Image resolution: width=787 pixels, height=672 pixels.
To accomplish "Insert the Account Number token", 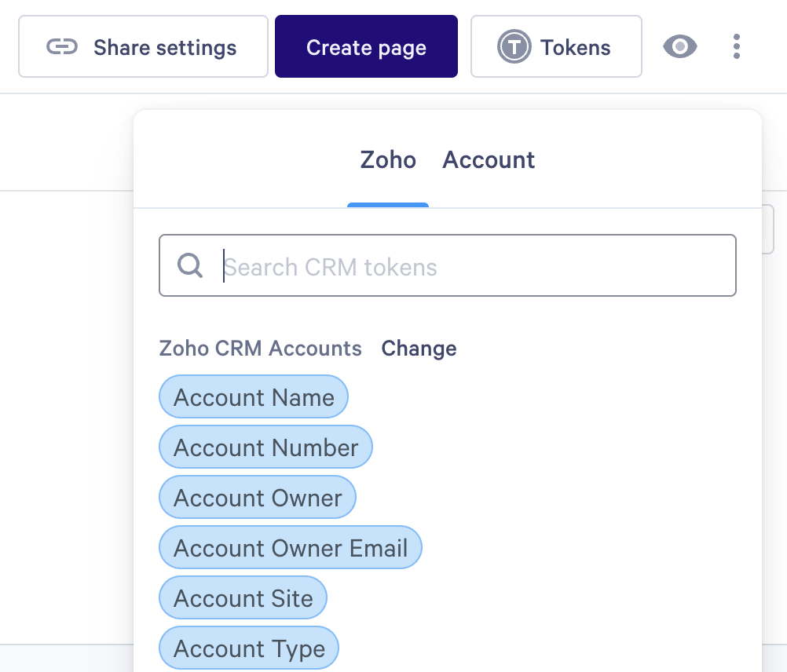I will click(265, 447).
